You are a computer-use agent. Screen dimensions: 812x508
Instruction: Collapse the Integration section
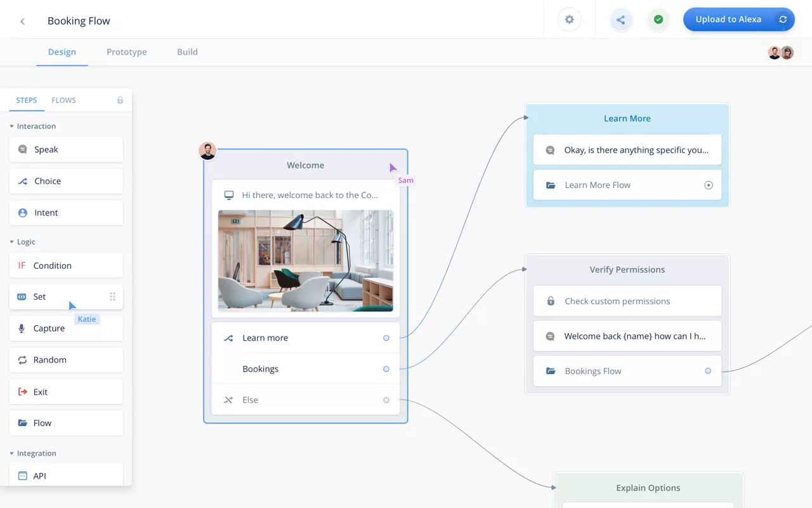[x=12, y=453]
